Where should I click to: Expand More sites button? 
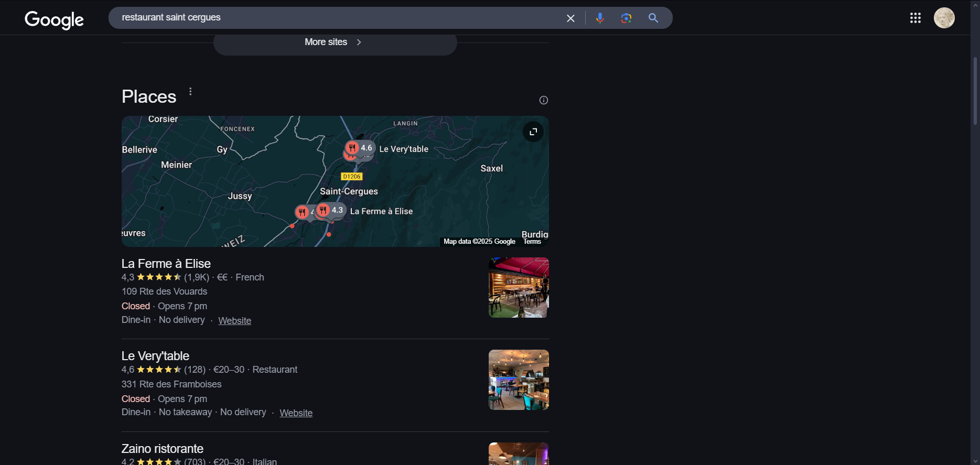[x=335, y=42]
